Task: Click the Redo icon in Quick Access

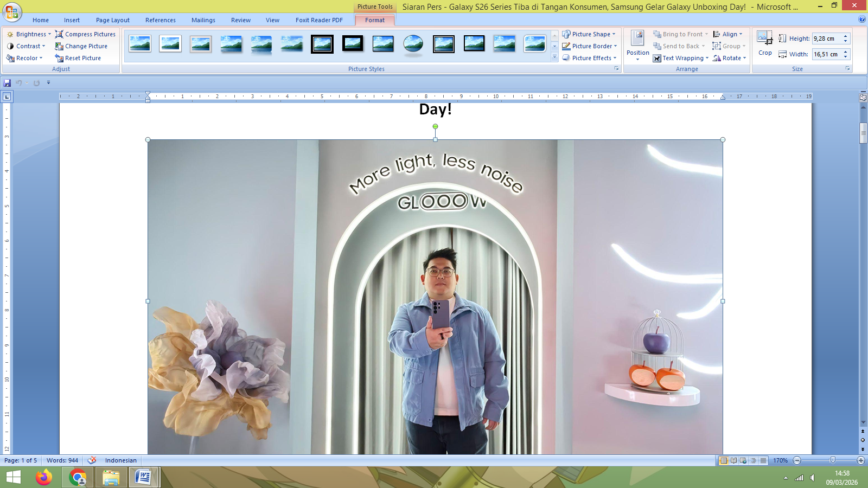Action: coord(36,83)
